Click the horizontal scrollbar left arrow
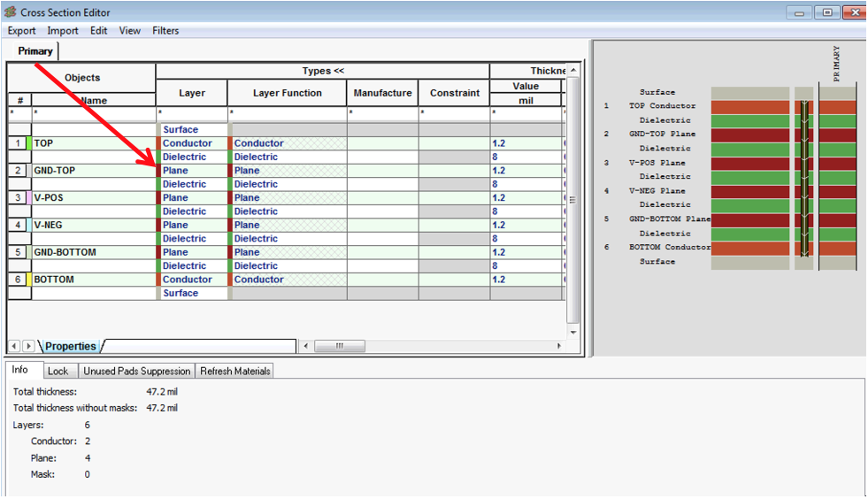Screen dimensions: 868x499 click(x=306, y=346)
